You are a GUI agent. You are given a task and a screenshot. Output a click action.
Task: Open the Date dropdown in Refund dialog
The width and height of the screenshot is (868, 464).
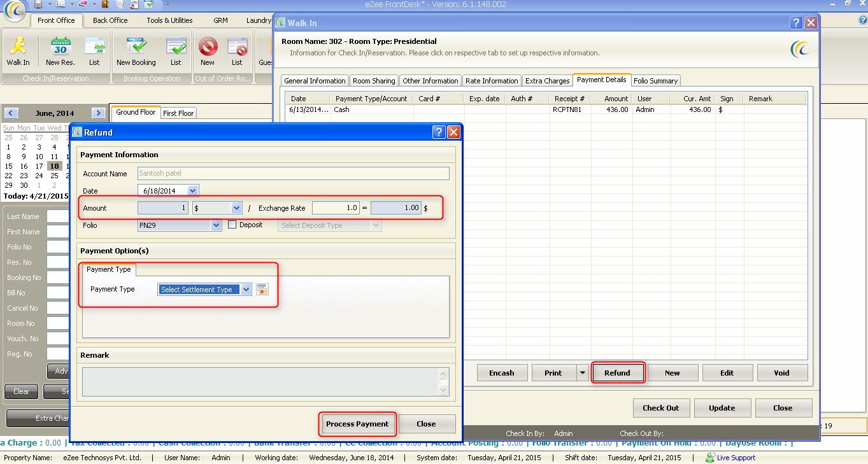click(x=193, y=190)
